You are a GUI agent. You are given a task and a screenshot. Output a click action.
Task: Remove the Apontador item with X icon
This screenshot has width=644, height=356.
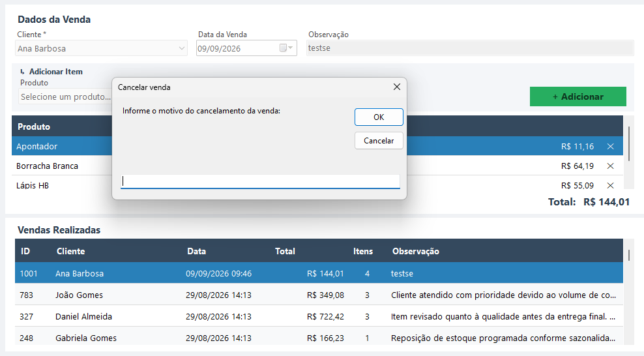click(610, 146)
